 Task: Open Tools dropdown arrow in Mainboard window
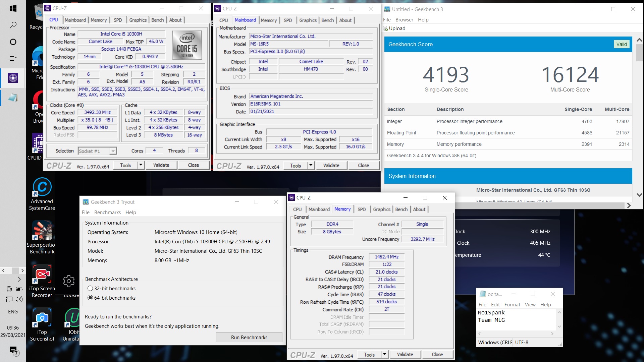pos(311,165)
